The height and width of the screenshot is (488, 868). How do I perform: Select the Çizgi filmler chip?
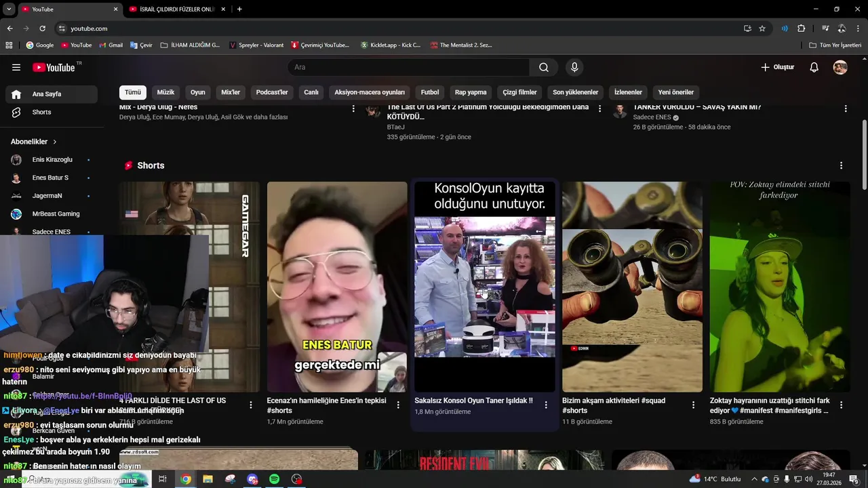tap(519, 92)
